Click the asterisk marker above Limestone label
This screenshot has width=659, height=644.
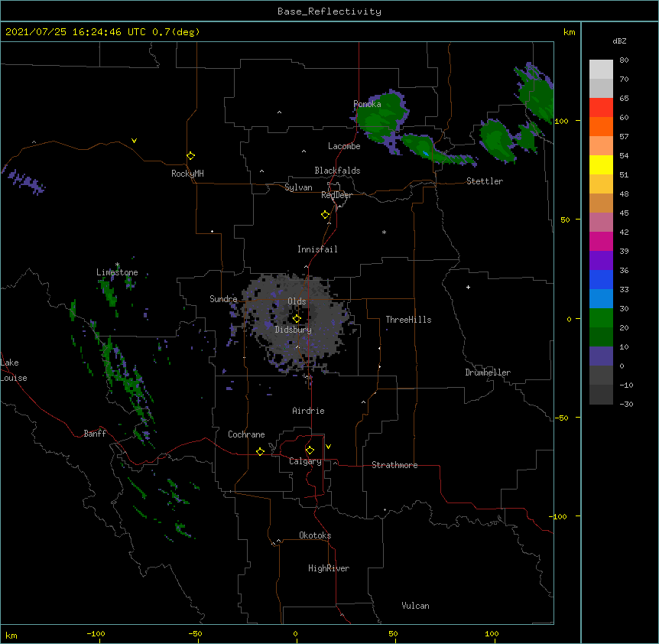(x=118, y=265)
